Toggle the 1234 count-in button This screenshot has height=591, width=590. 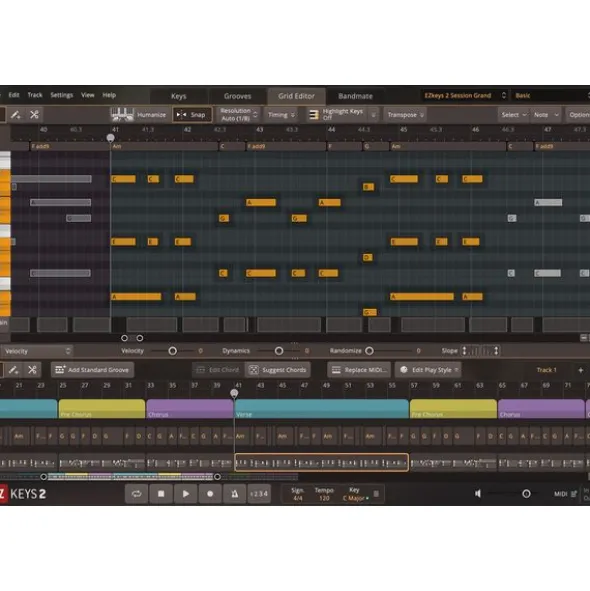(259, 494)
